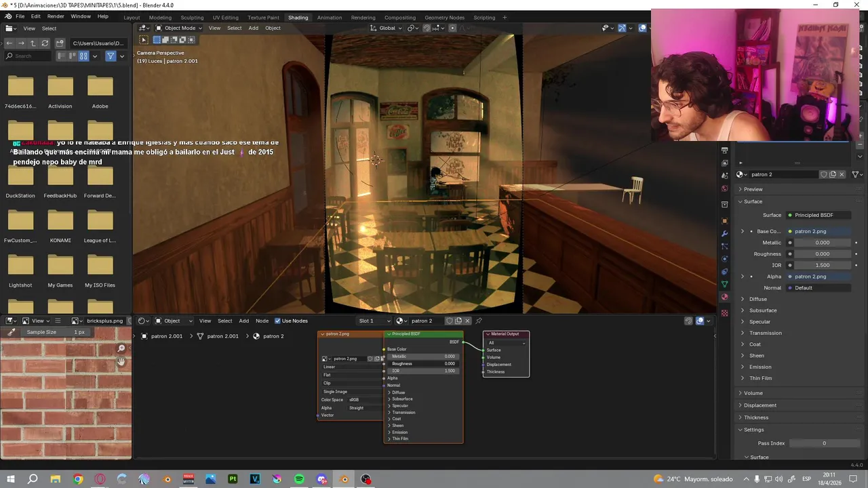The image size is (868, 488).
Task: Click the file path field
Action: click(98, 43)
